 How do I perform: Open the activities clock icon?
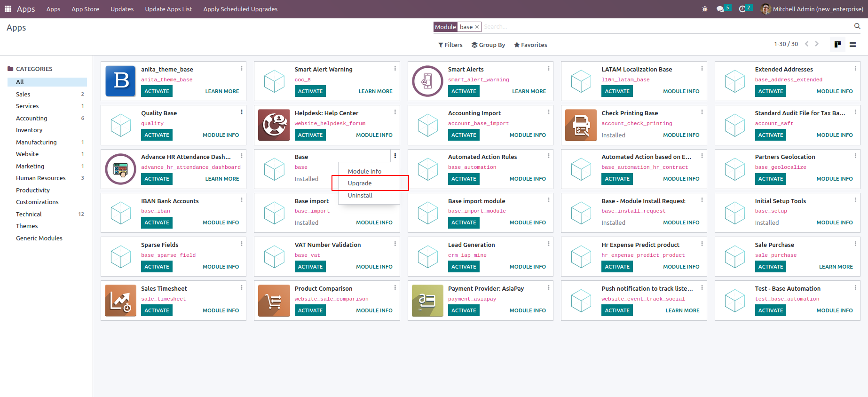coord(742,9)
